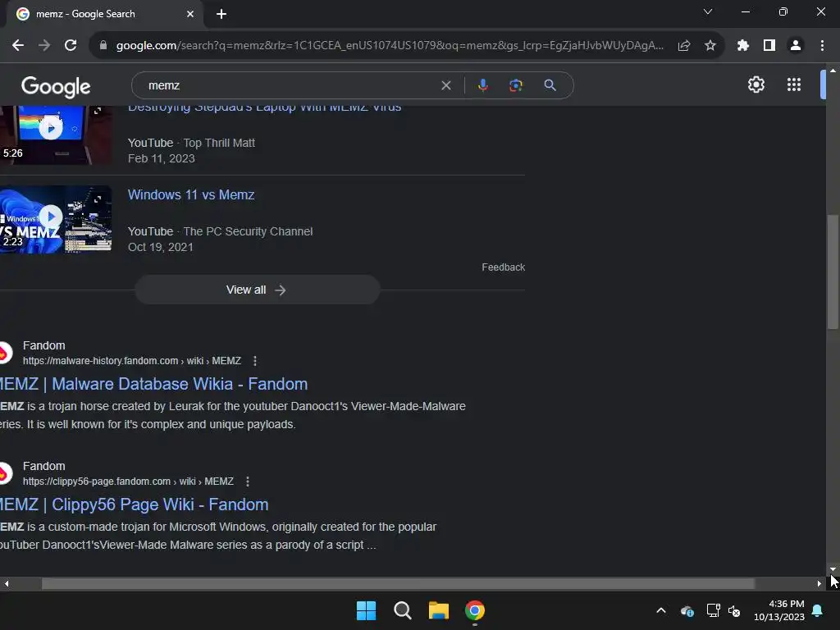840x630 pixels.
Task: Click the muted volume tray icon
Action: coord(734,610)
